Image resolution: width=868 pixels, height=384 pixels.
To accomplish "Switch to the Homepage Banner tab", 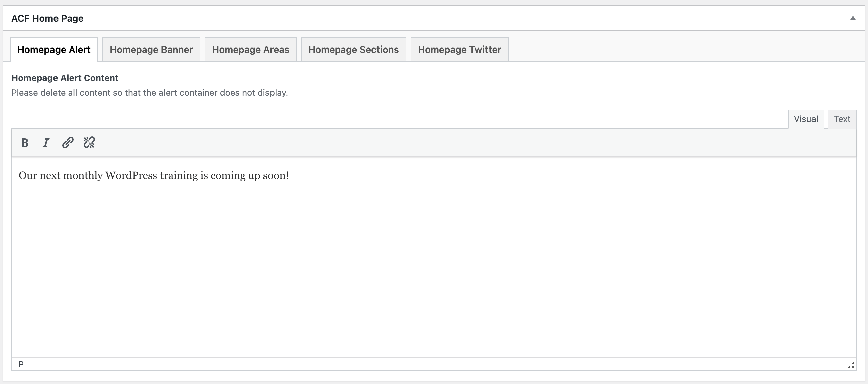I will [x=151, y=50].
